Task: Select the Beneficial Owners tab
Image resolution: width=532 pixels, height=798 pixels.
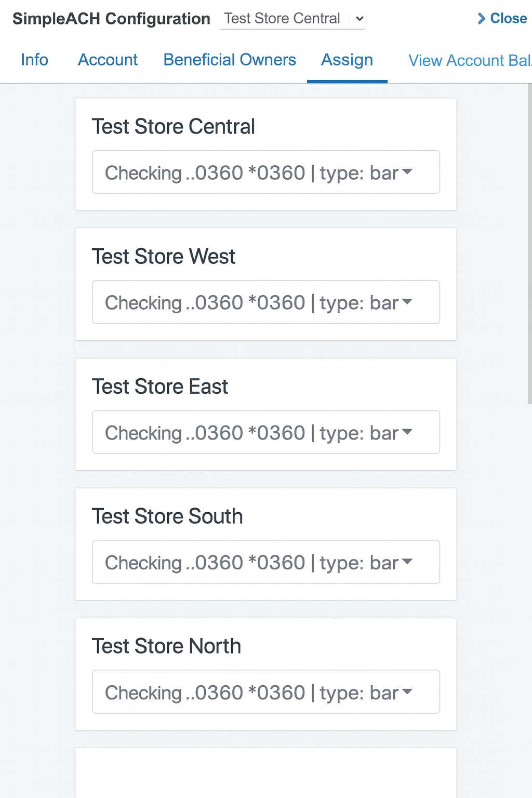Action: [x=229, y=60]
